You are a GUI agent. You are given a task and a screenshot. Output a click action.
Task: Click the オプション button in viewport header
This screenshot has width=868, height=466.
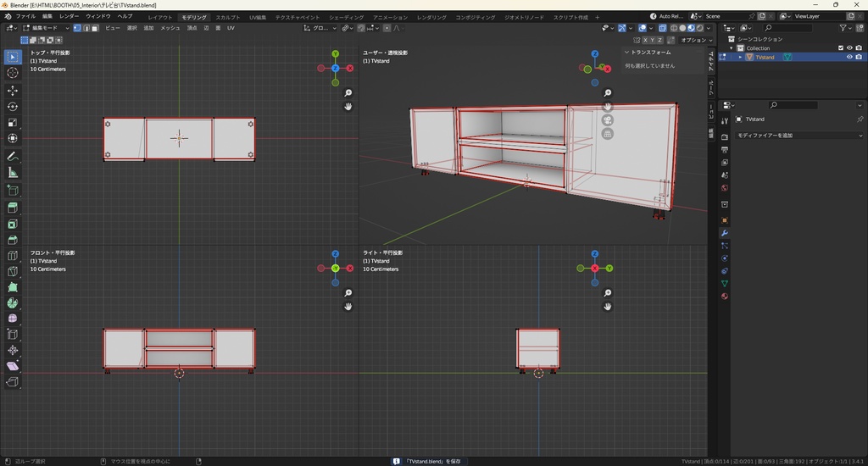(693, 40)
